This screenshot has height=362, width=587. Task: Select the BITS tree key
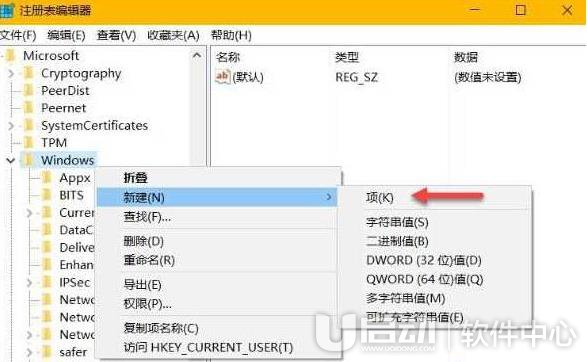point(72,195)
